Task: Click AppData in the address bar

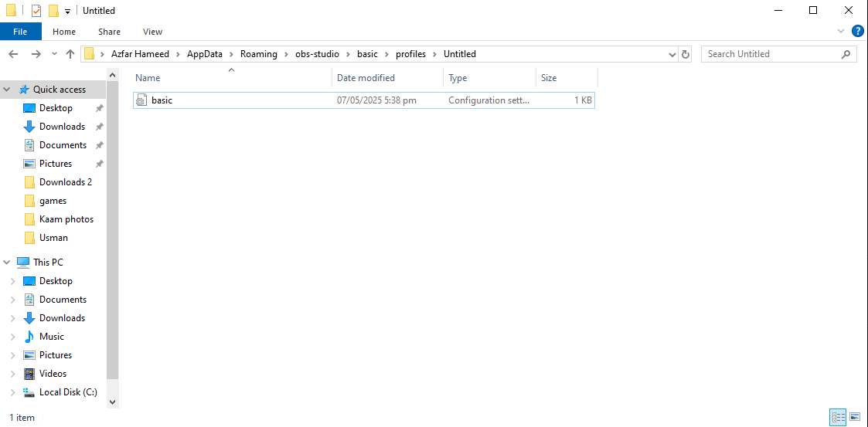Action: (x=204, y=54)
